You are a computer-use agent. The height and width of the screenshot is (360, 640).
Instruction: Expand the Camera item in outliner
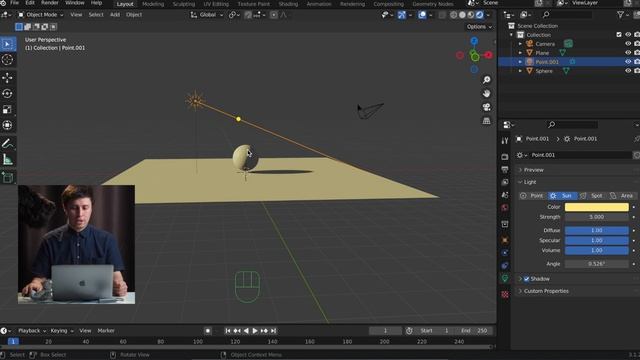pos(520,44)
